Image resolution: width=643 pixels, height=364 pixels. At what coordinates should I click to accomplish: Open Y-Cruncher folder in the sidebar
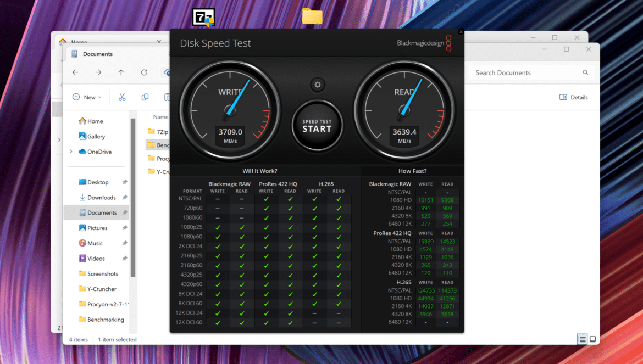[x=98, y=289]
